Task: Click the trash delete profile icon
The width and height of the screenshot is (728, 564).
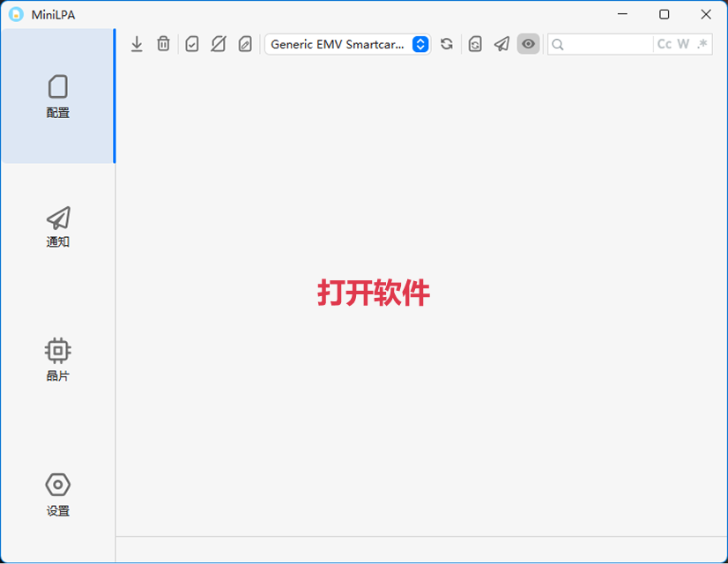Action: pos(163,44)
